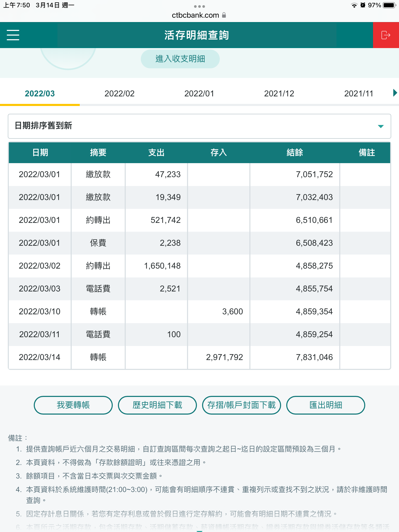399x532 pixels.
Task: Tap the three-dot multitasking indicator
Action: pyautogui.click(x=199, y=6)
